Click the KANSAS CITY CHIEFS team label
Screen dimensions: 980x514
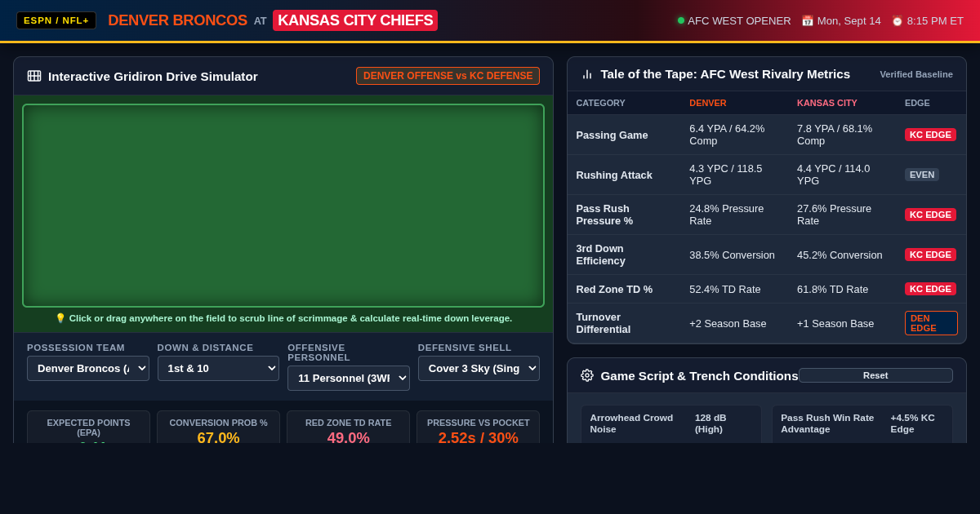coord(355,20)
